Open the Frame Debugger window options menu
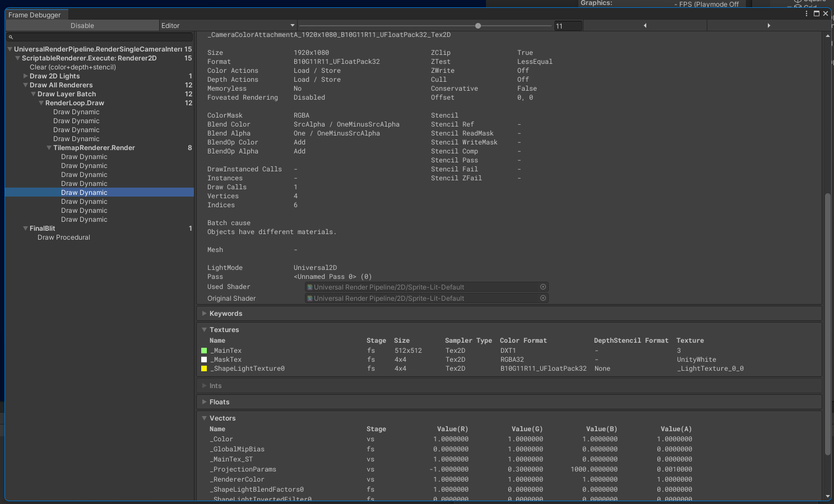834x504 pixels. click(807, 13)
